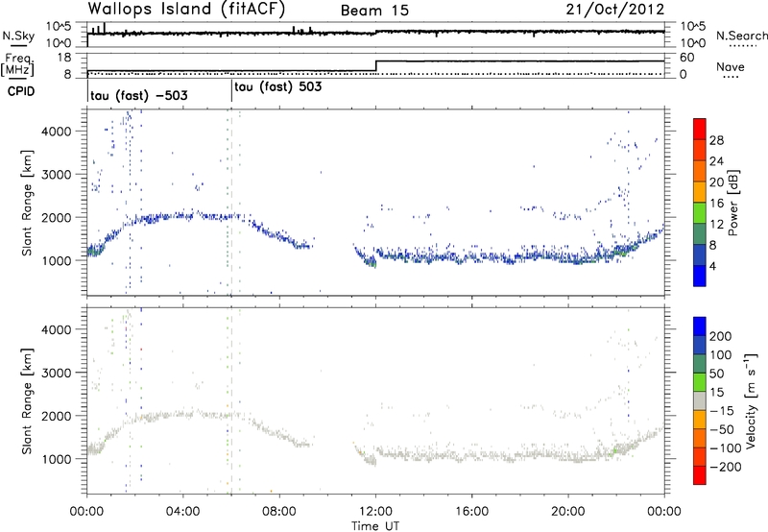
Task: Click the dotted line sample under "N.Search"
Action: [x=742, y=46]
